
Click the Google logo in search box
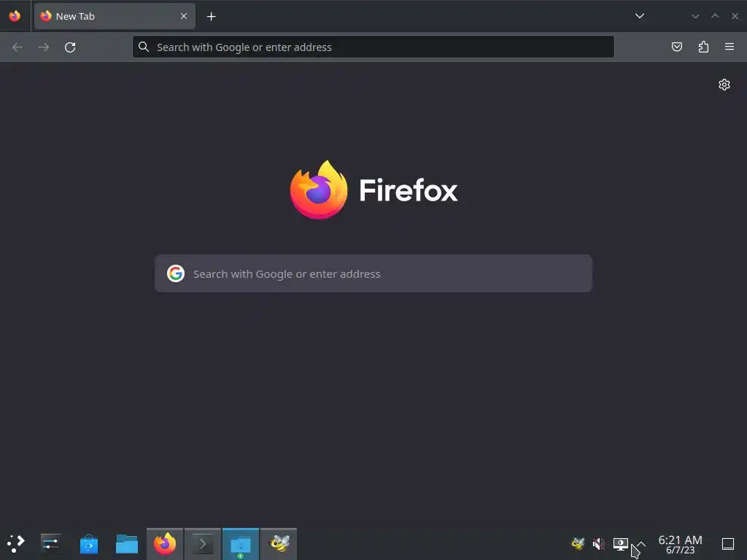coord(176,273)
